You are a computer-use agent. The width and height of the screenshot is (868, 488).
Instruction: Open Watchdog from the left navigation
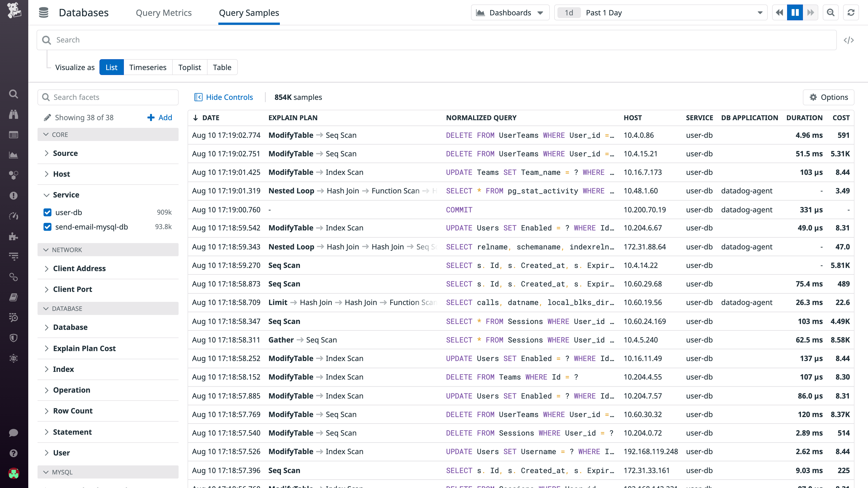[14, 114]
